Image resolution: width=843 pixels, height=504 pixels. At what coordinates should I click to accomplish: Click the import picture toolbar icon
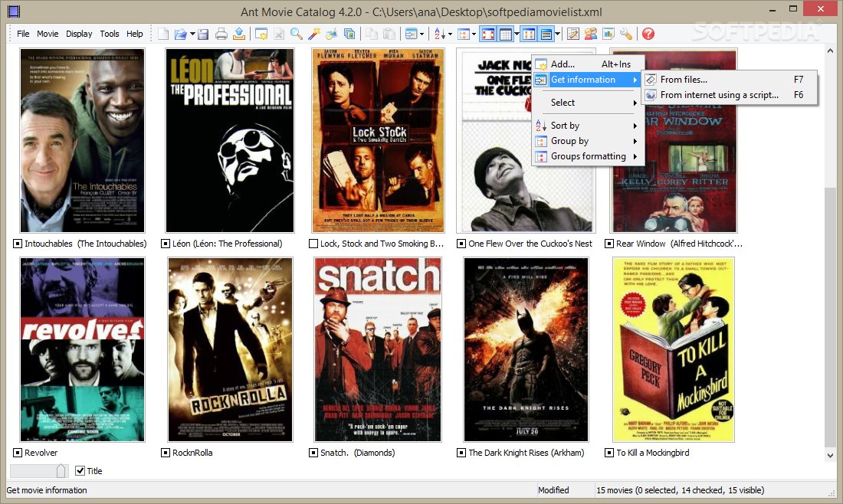click(x=332, y=34)
